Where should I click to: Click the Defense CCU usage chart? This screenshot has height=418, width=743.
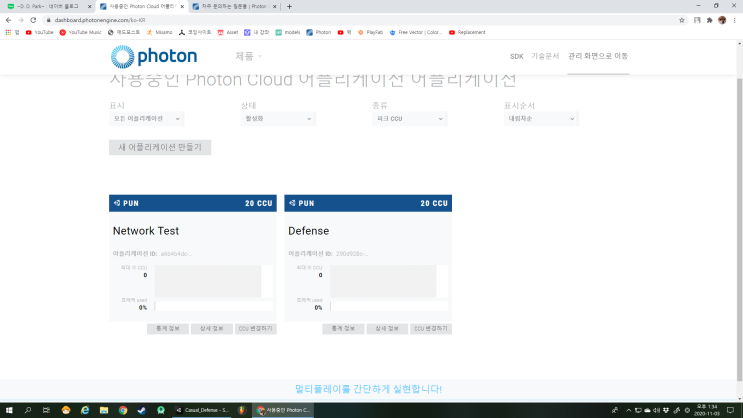[x=389, y=282]
